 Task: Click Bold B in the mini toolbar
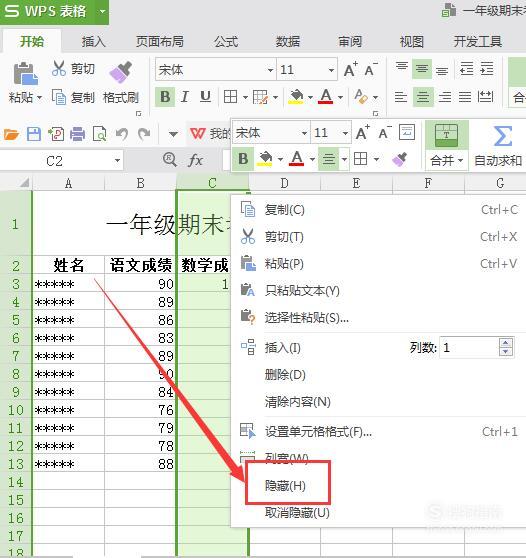(x=243, y=159)
